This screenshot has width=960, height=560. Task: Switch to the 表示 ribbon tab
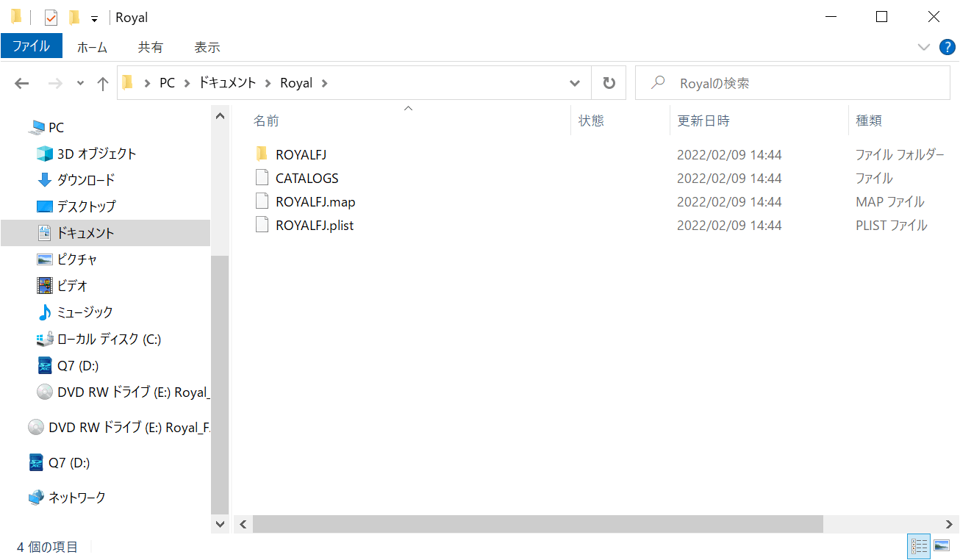coord(207,47)
